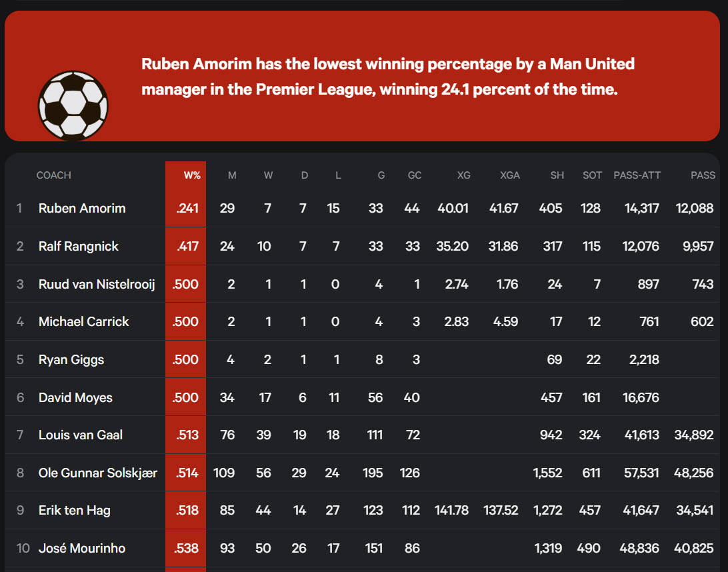Sort by SOT column header
Viewport: 728px width, 572px height.
point(592,175)
